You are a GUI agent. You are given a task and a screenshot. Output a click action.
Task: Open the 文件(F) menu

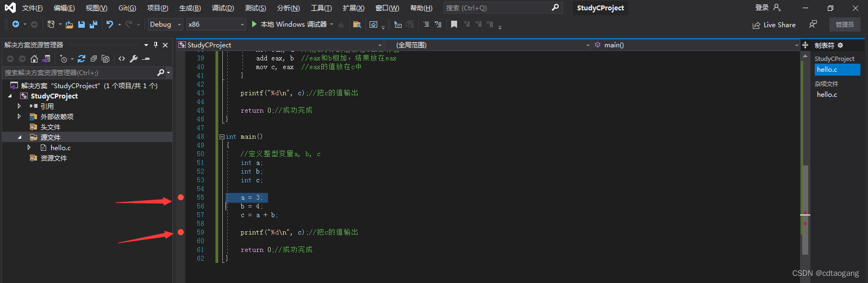[x=32, y=8]
